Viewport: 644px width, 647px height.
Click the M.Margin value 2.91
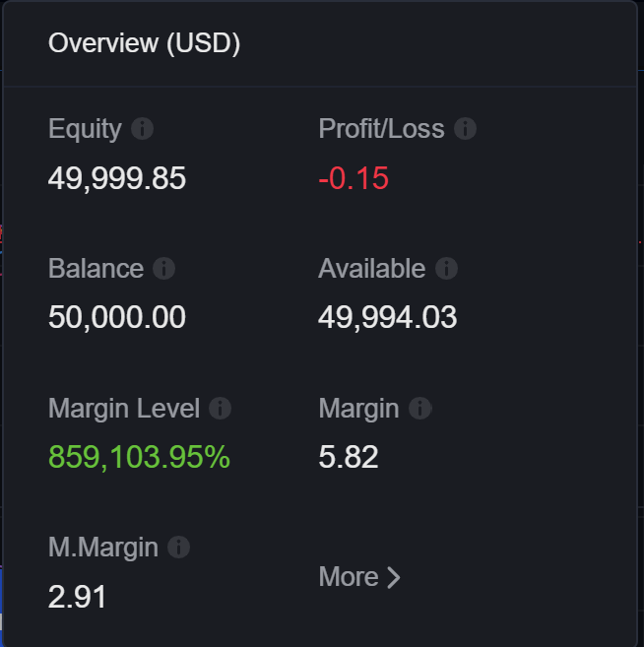pos(78,597)
